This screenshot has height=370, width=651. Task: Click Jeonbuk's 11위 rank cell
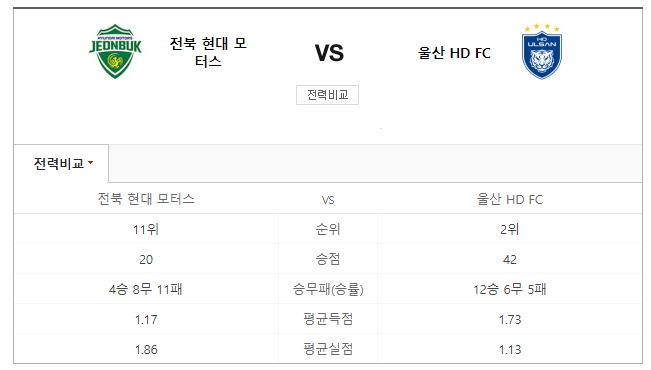(146, 229)
